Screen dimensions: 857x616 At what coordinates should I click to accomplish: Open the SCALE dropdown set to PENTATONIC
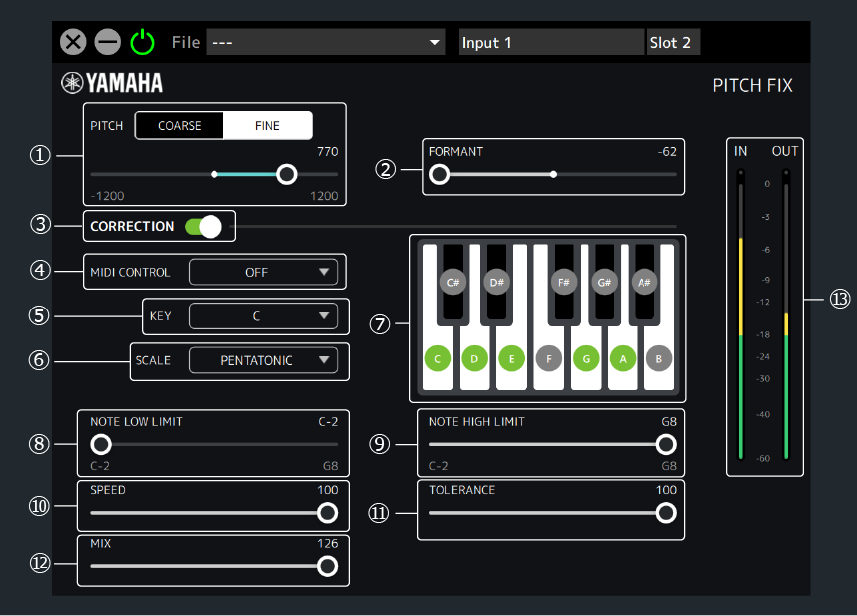point(263,360)
